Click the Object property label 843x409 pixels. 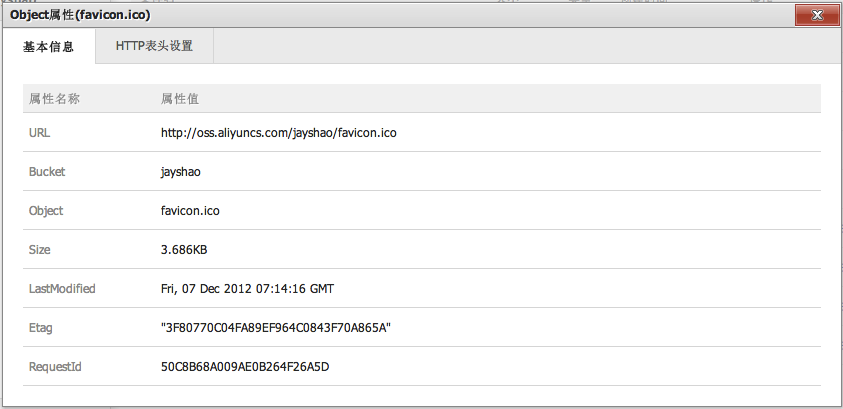click(x=46, y=211)
